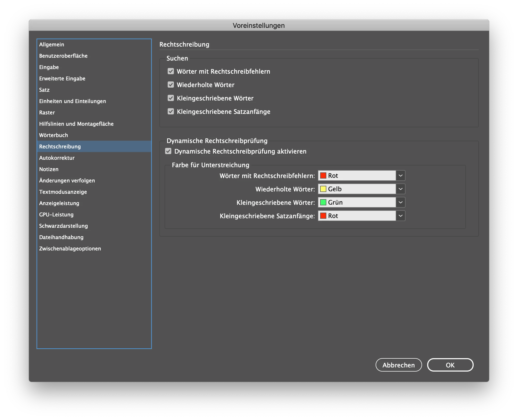
Task: Toggle Kleingeschriebene Wörter checkbox
Action: click(171, 98)
